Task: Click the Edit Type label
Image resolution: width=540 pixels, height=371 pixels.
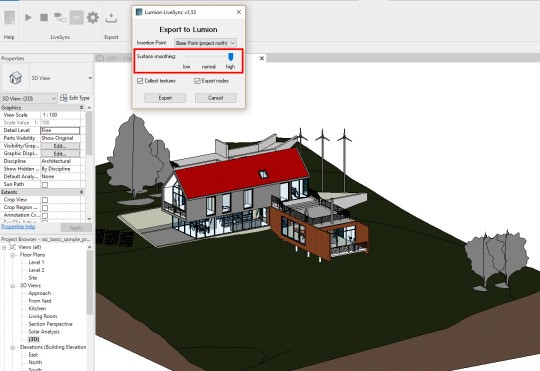Action: [79, 98]
